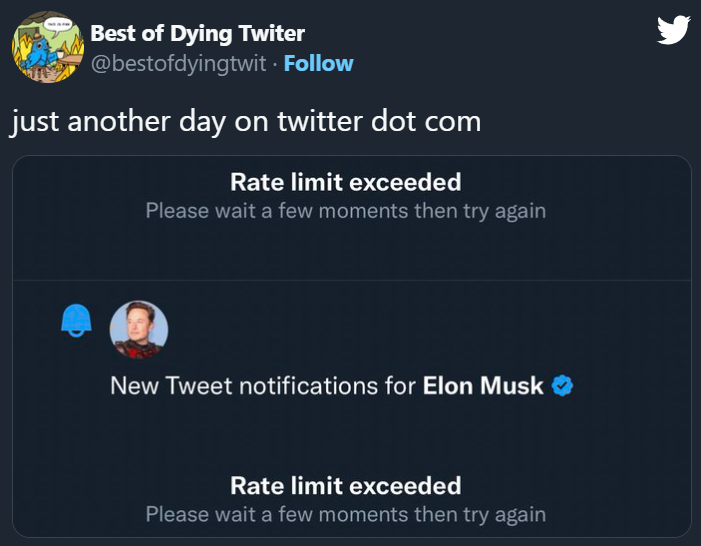The height and width of the screenshot is (546, 701).
Task: Open the Best of Dying Twiter avatar
Action: (45, 49)
